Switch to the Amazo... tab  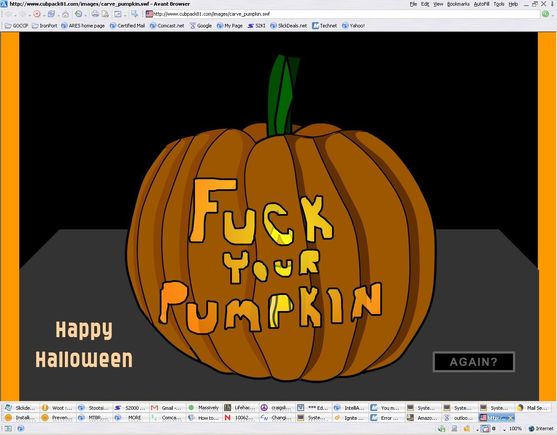tap(423, 418)
